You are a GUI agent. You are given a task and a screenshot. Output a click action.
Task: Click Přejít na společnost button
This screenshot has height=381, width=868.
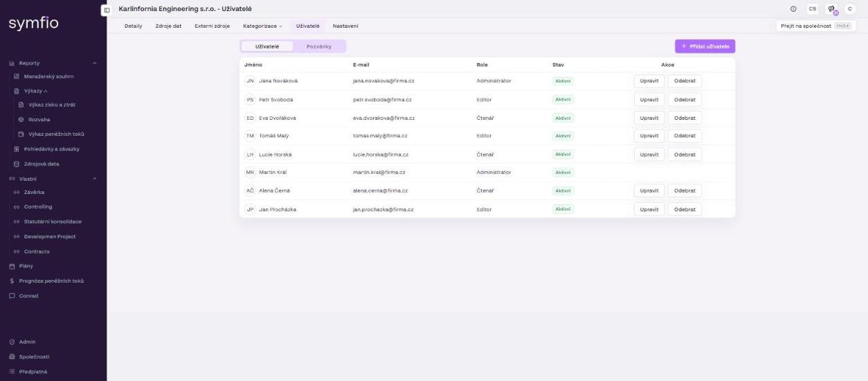816,26
